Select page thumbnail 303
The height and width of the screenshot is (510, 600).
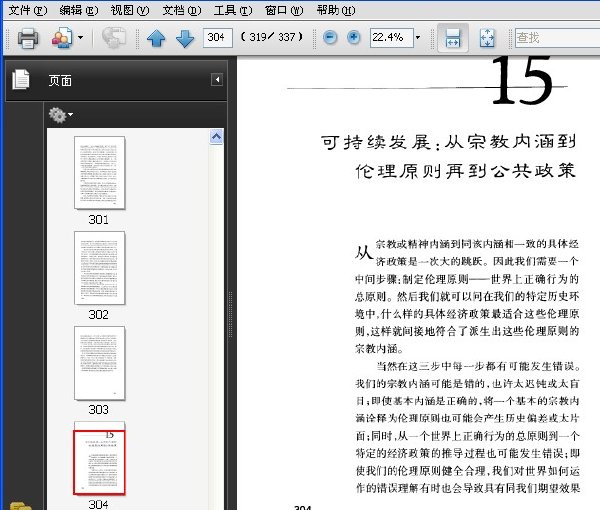point(99,363)
